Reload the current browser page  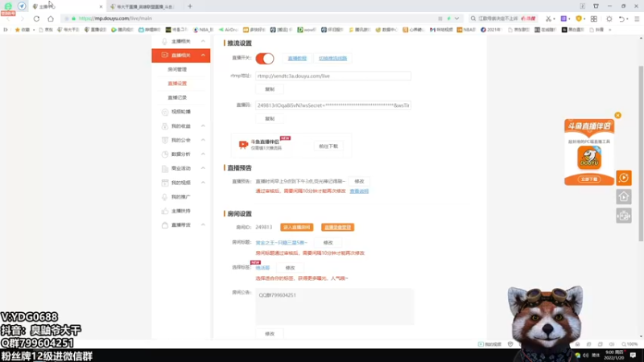[x=36, y=19]
